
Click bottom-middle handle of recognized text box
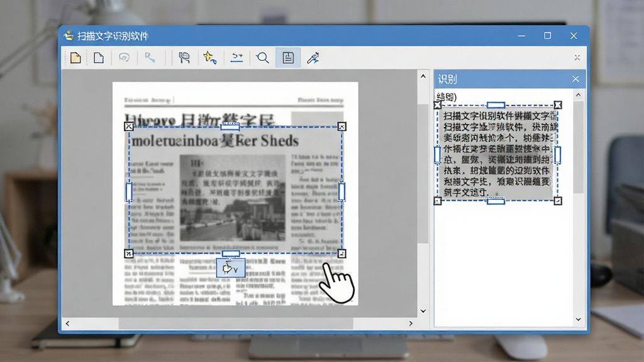(496, 200)
